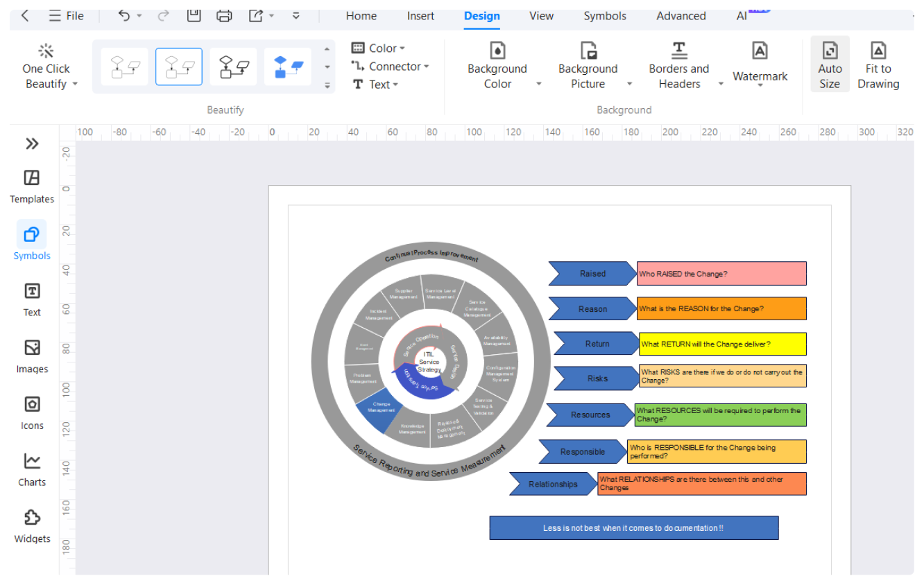
Task: Select the Relationships arrow shape
Action: pyautogui.click(x=553, y=484)
